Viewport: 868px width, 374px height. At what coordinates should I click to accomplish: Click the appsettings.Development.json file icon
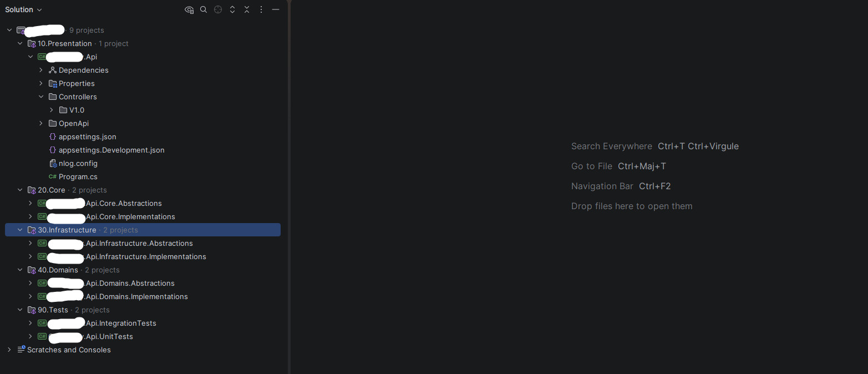pos(53,150)
